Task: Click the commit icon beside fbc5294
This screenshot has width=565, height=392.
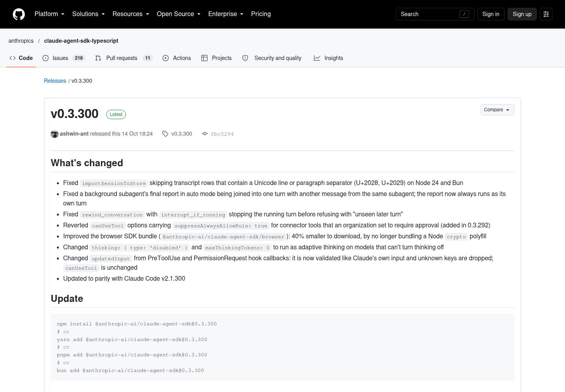Action: (x=205, y=134)
